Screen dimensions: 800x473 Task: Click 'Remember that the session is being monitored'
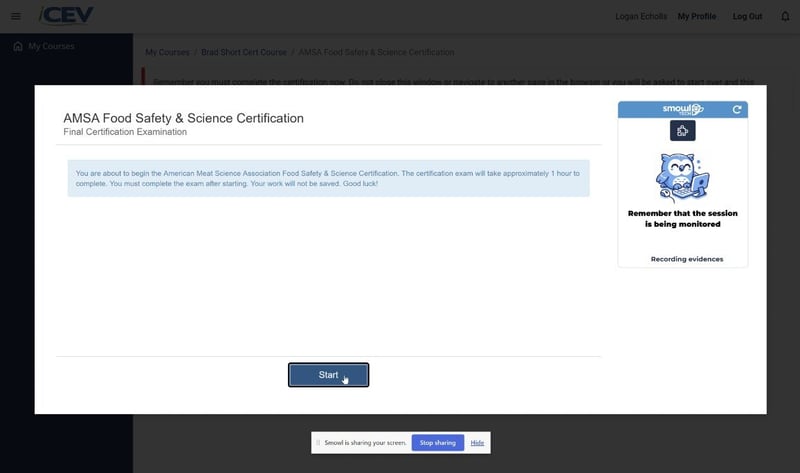point(683,218)
